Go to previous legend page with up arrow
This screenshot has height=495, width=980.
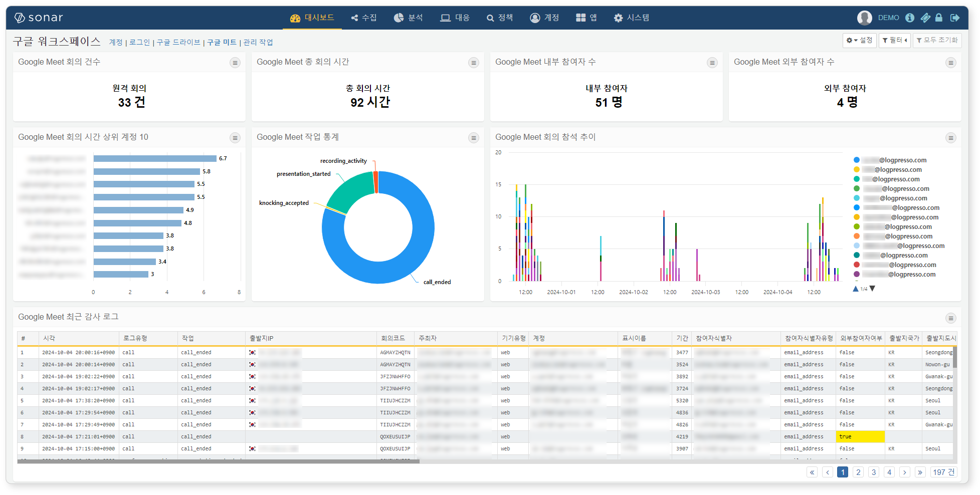(856, 289)
